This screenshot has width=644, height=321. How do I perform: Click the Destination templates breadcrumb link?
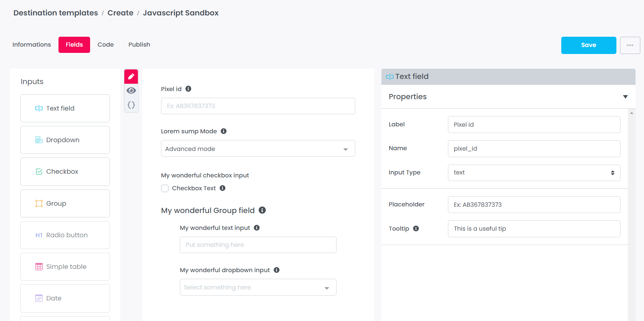(x=56, y=13)
